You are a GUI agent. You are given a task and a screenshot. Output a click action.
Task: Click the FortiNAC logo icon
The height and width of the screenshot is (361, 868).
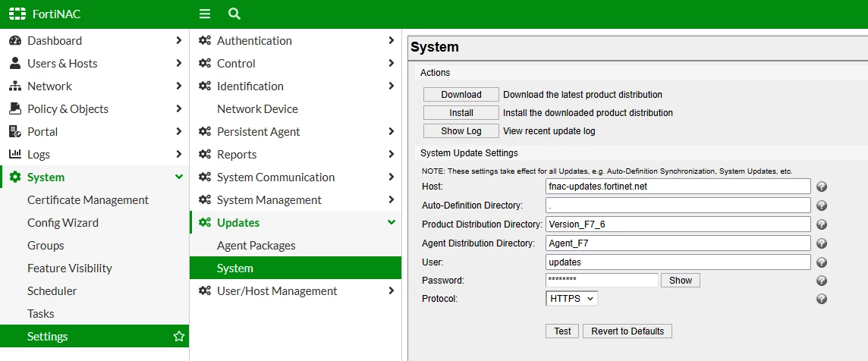pos(17,14)
